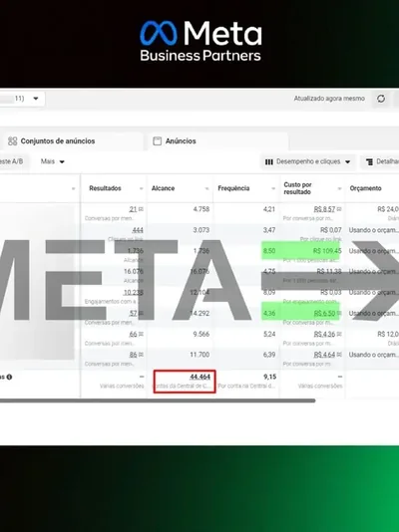This screenshot has height=532, width=399.
Task: Select the reach value 11.700
Action: pyautogui.click(x=199, y=355)
